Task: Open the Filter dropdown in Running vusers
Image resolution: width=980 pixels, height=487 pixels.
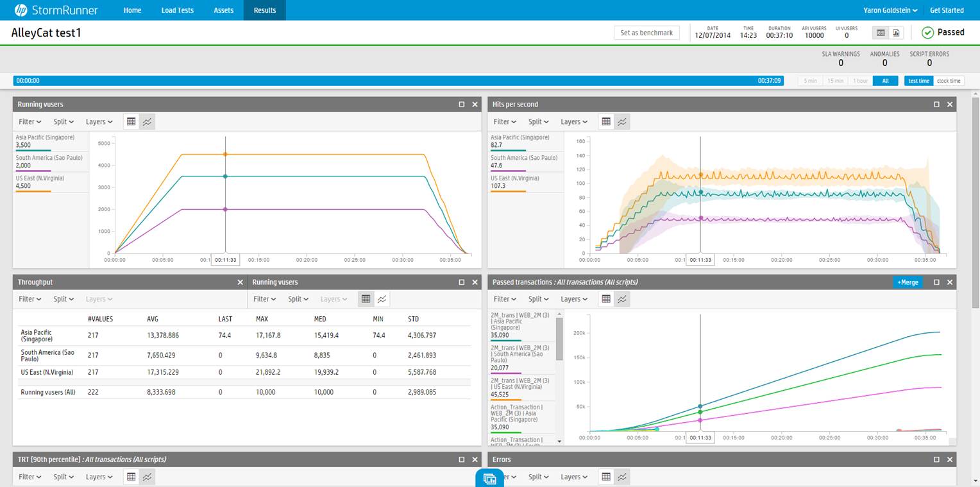Action: 30,121
